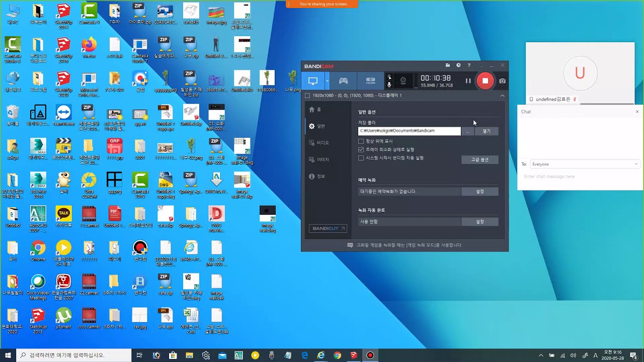Open the Windows Start menu

point(8,355)
